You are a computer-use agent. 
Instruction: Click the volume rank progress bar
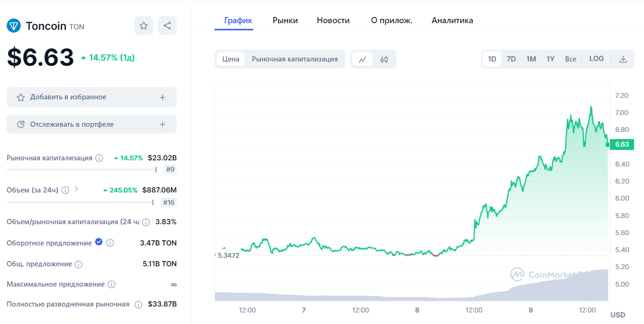(79, 201)
